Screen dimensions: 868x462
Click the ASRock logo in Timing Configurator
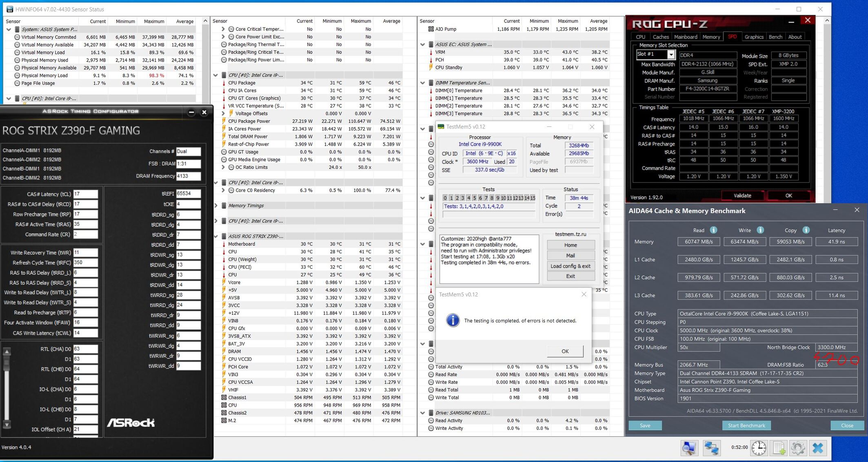(131, 423)
